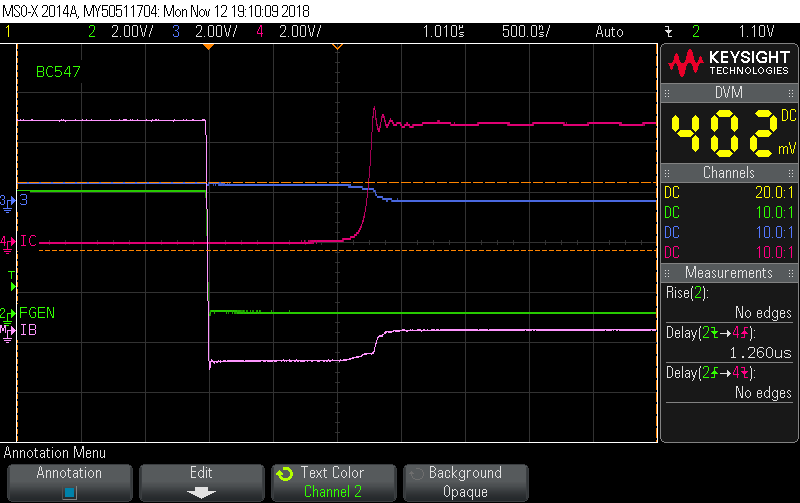Click the Keysight Technologies logo
Viewport: 800px width, 503px height.
pos(729,63)
